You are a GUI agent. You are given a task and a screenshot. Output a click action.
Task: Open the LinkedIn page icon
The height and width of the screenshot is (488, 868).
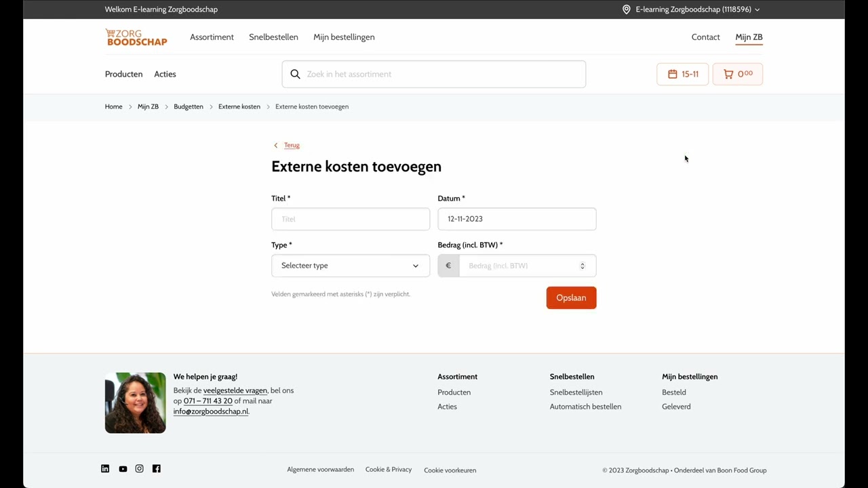click(x=105, y=468)
